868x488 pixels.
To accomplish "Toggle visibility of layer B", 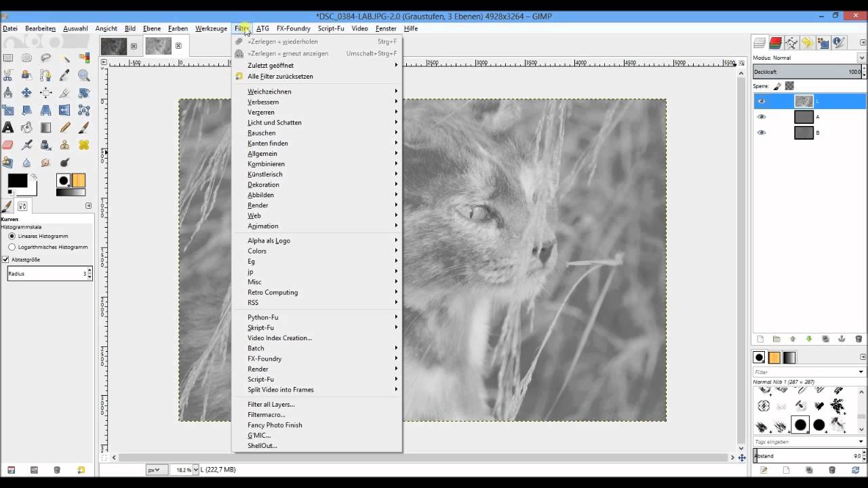I will click(762, 133).
